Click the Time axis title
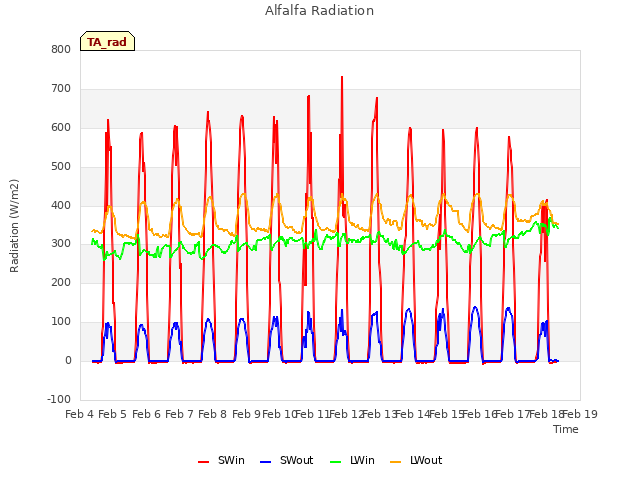 coord(566,429)
